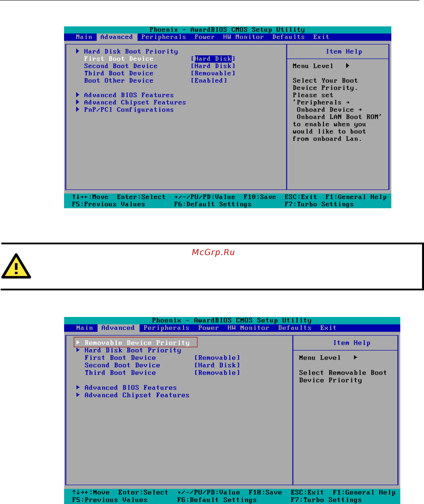Click F5:Previous Values in top screen footer
Screen dimensions: 424x504
(108, 205)
